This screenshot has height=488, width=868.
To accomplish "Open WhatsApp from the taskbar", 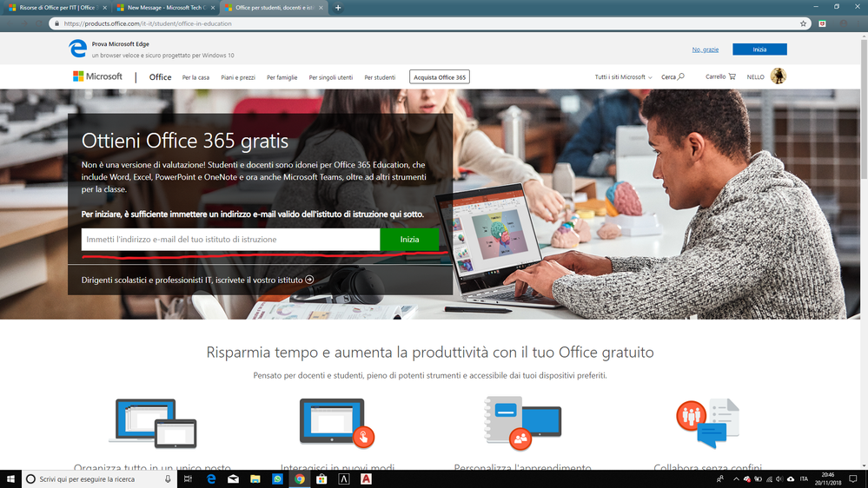I will click(x=277, y=479).
